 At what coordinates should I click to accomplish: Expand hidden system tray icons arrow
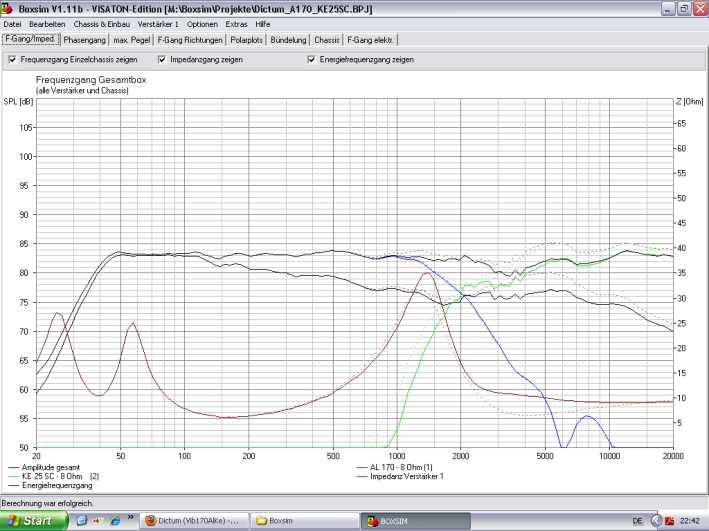point(656,521)
